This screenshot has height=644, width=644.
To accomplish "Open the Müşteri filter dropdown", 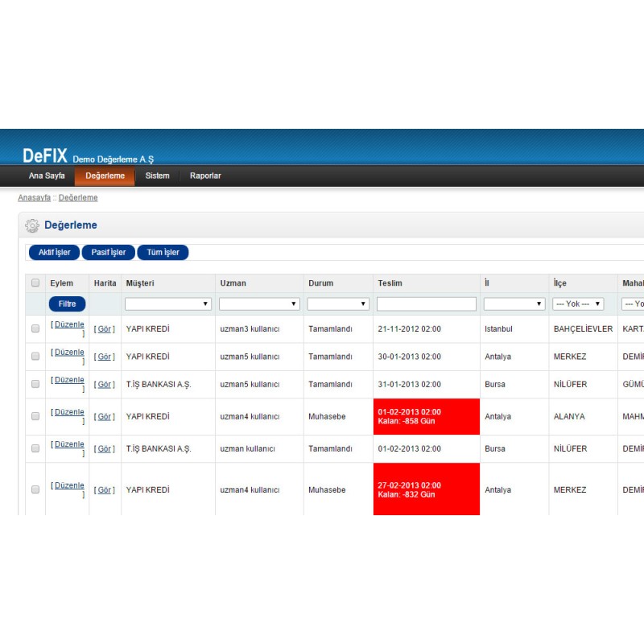I will click(x=168, y=304).
